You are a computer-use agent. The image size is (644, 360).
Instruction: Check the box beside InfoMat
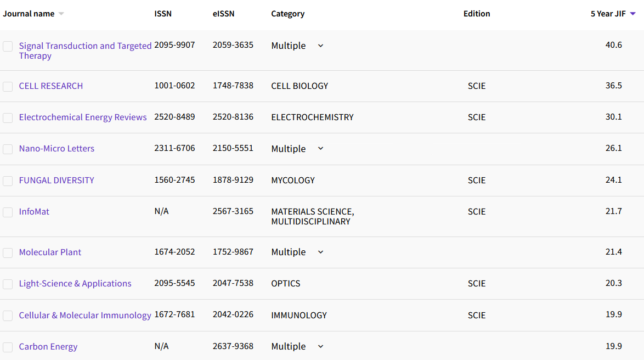(x=8, y=212)
